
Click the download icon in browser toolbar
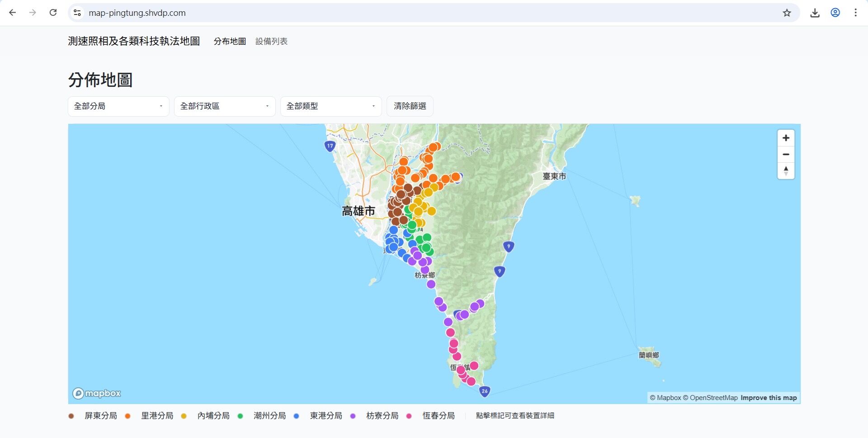point(815,13)
